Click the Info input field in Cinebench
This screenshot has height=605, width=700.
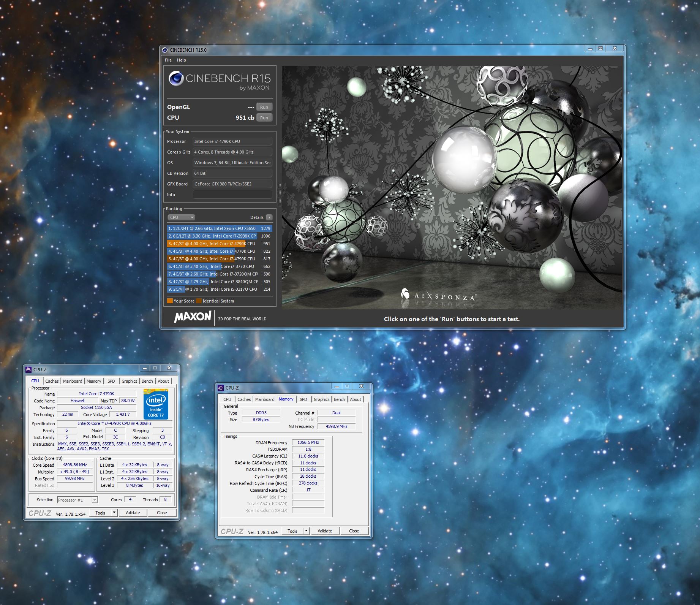point(232,195)
